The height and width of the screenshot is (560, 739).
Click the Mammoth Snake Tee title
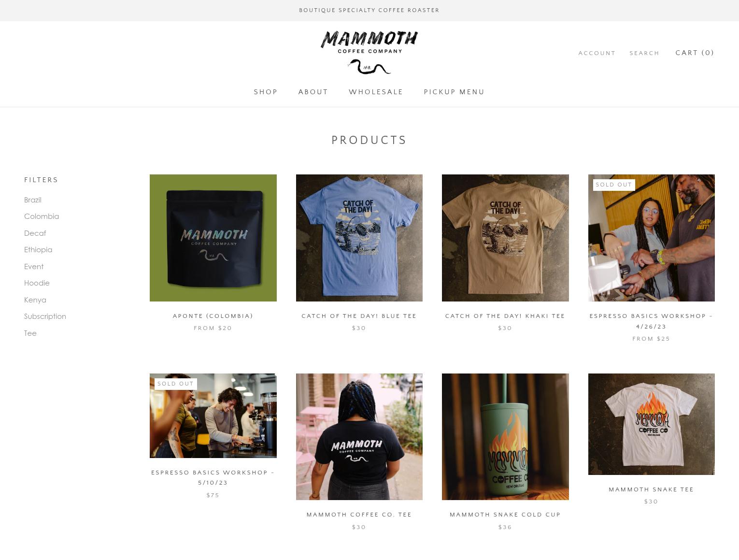pyautogui.click(x=651, y=489)
